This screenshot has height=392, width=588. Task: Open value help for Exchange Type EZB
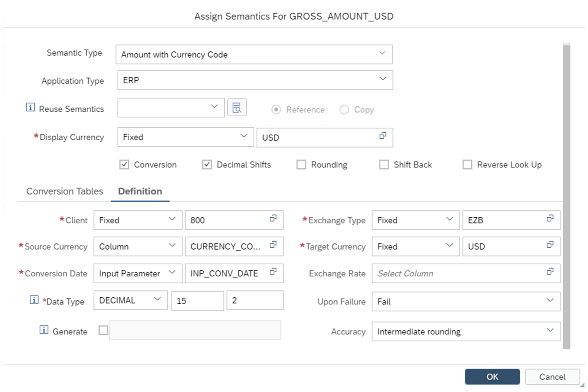550,218
